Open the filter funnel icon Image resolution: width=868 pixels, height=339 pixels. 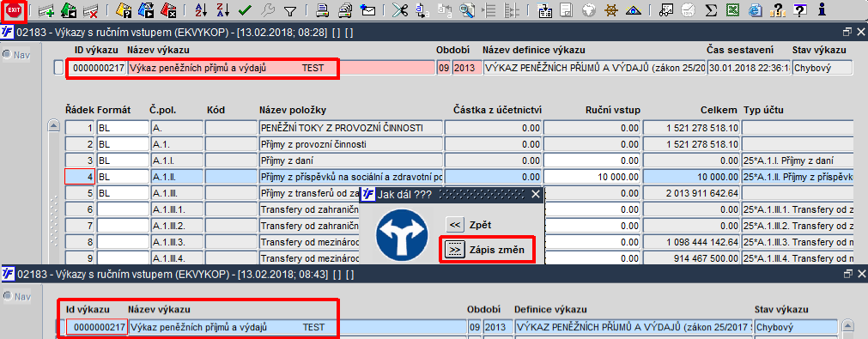coord(289,10)
